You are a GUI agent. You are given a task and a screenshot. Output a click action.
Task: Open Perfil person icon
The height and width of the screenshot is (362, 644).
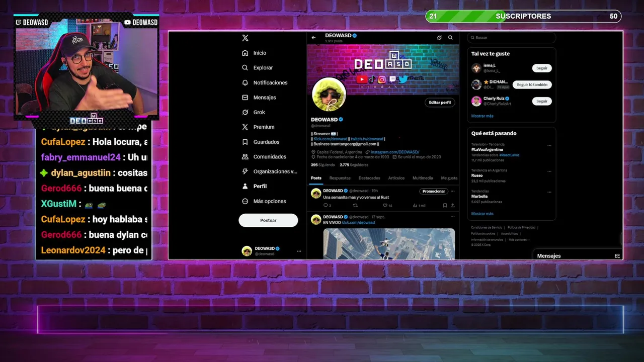(245, 186)
